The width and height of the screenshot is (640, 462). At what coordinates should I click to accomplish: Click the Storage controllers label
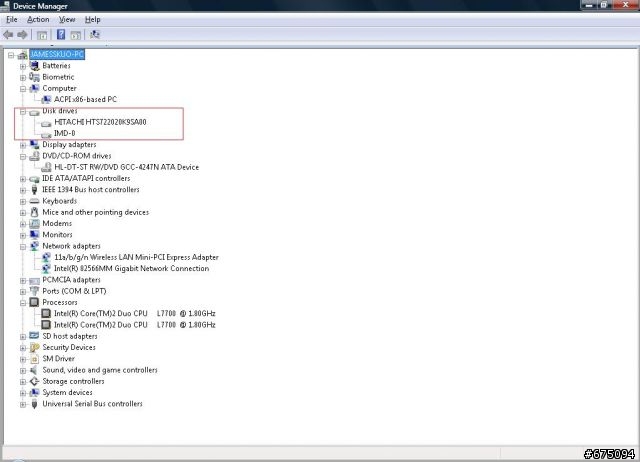click(73, 381)
